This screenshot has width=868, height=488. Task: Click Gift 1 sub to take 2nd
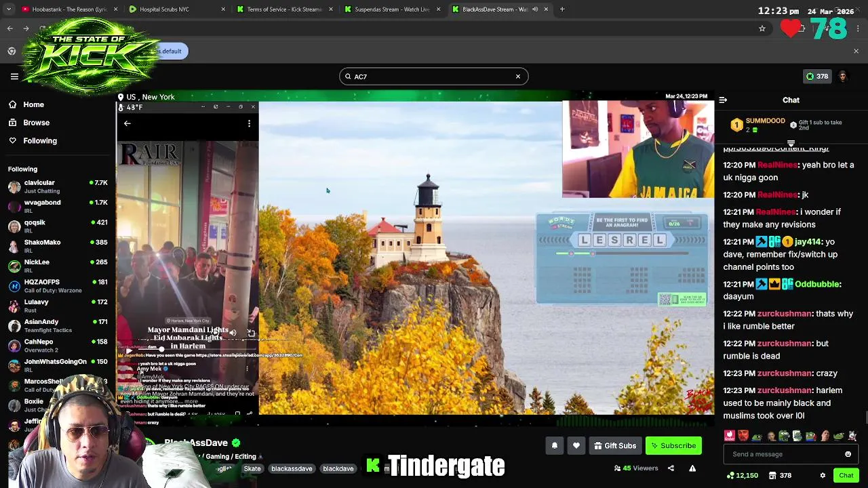point(816,125)
